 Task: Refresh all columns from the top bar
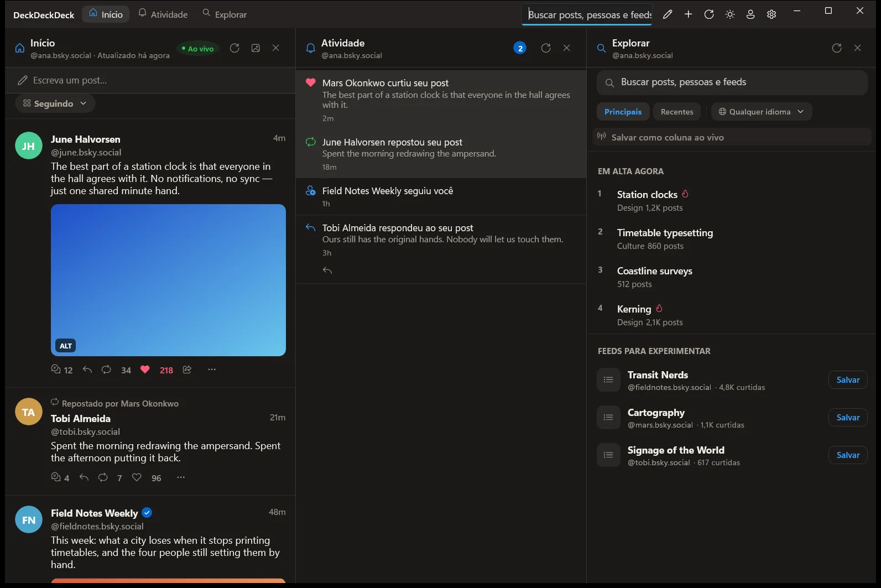pyautogui.click(x=709, y=14)
